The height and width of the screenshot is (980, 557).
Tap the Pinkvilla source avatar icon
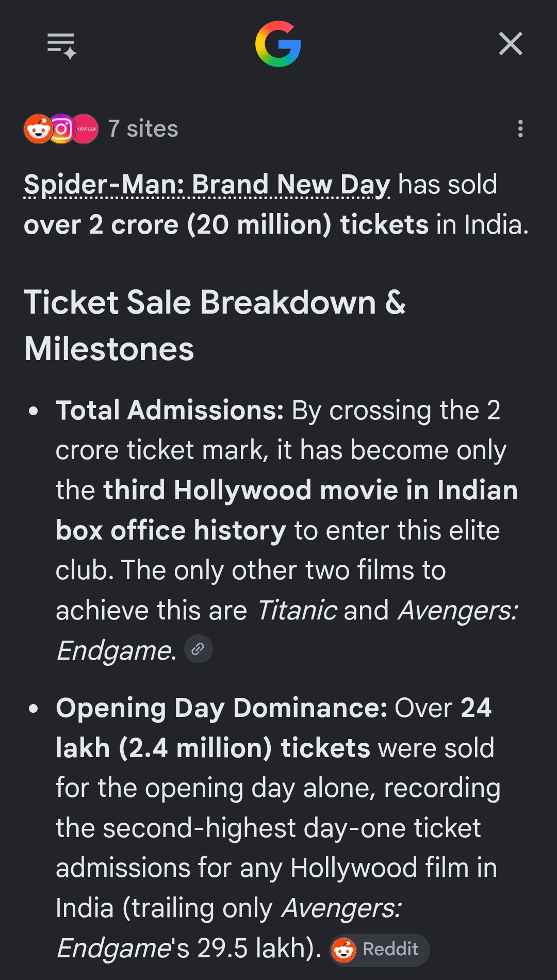85,129
